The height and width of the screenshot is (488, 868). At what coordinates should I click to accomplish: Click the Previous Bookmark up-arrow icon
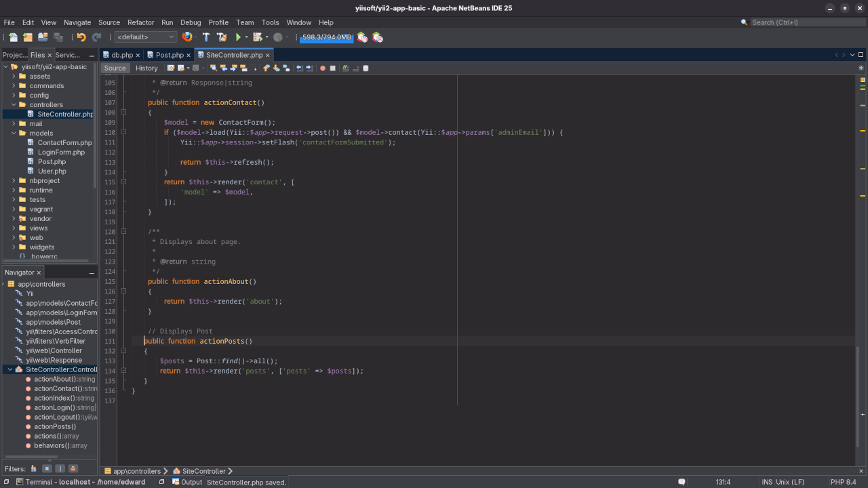266,68
